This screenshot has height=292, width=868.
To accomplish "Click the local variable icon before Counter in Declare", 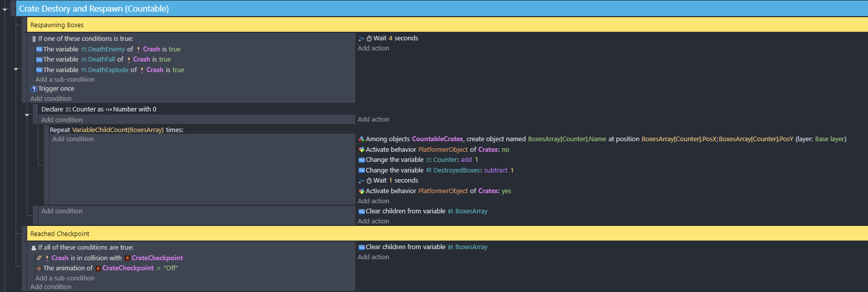I will click(x=68, y=109).
